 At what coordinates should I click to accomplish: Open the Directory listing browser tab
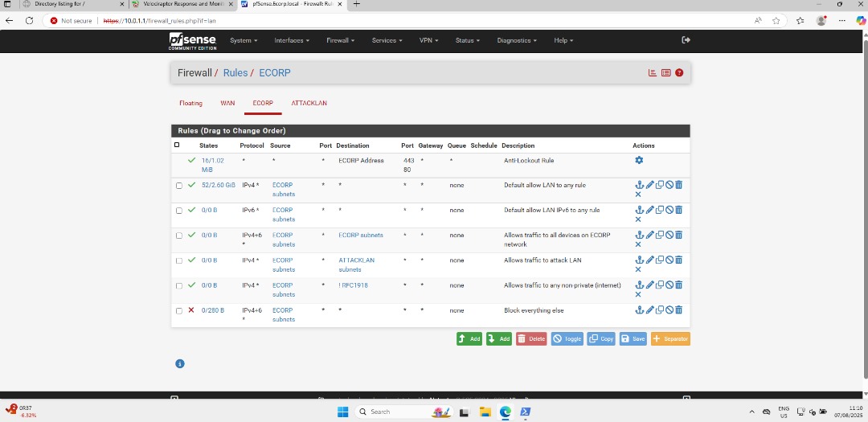tap(72, 4)
